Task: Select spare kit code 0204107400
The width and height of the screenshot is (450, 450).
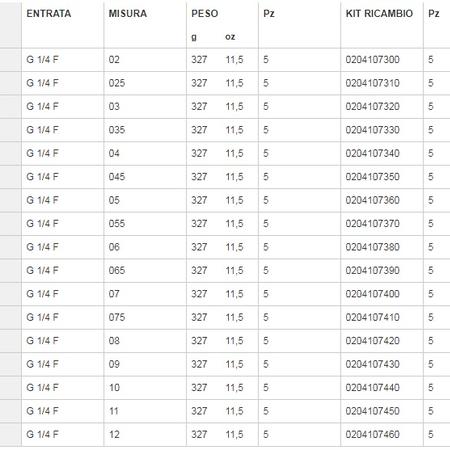Action: click(372, 294)
